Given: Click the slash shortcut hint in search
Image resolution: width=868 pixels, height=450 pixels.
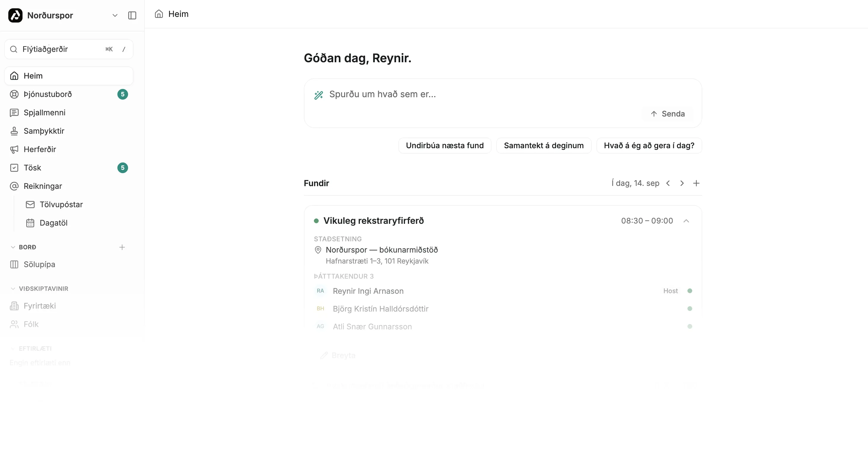Looking at the screenshot, I should point(124,49).
